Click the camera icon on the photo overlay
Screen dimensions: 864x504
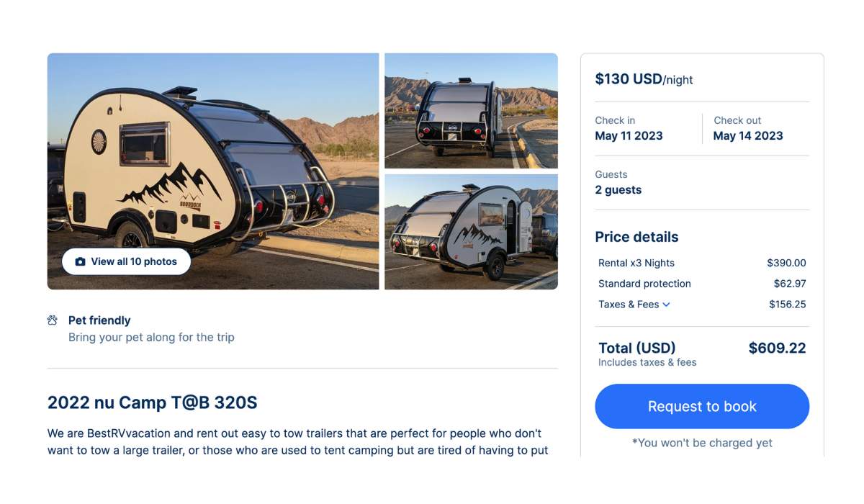click(81, 261)
